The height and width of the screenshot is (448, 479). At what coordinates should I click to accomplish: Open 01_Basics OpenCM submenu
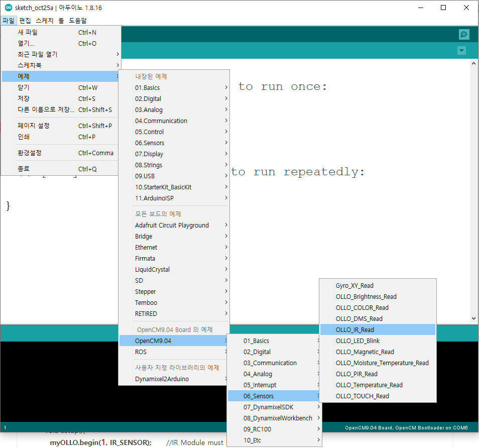274,341
